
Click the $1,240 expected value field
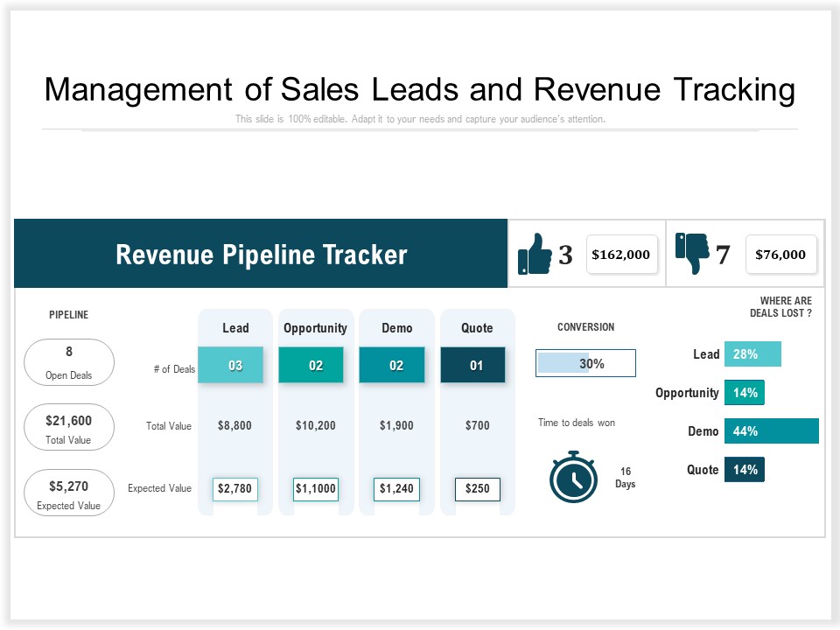coord(396,489)
